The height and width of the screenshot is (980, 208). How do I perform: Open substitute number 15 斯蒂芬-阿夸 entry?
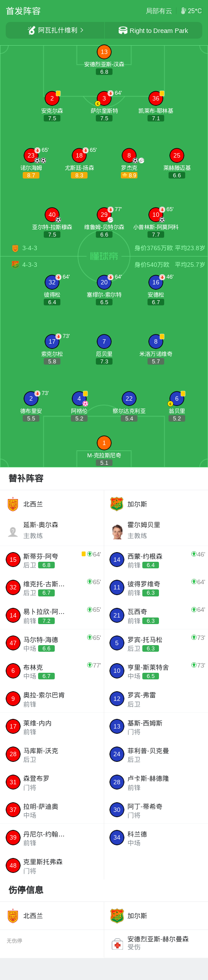52,560
